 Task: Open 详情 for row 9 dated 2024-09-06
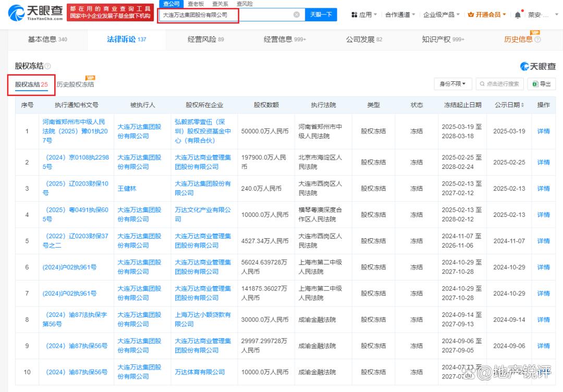tap(543, 346)
